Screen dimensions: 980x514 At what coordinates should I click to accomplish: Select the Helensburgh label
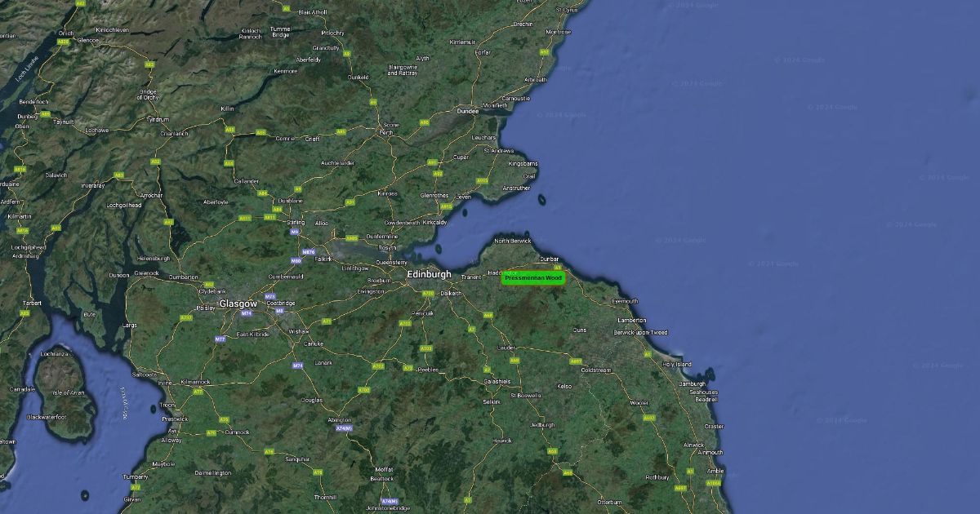154,259
